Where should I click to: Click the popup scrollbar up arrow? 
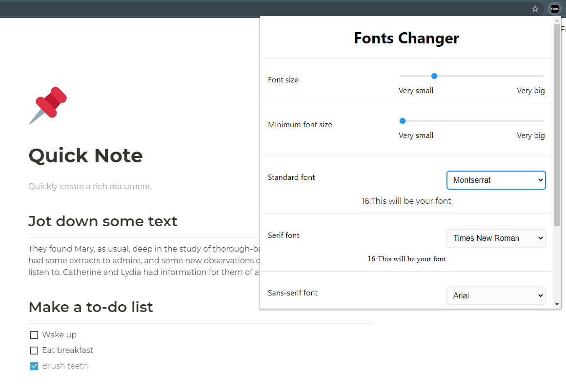(x=557, y=20)
